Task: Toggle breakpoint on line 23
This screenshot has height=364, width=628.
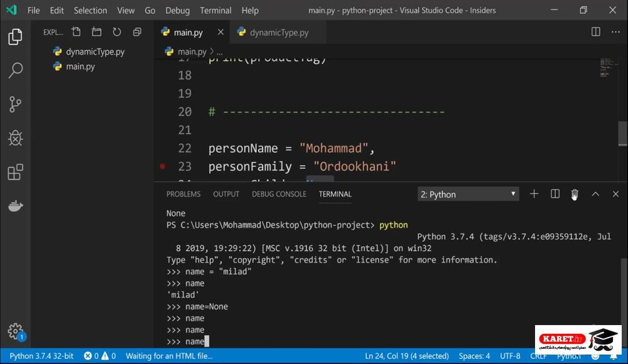Action: point(163,166)
